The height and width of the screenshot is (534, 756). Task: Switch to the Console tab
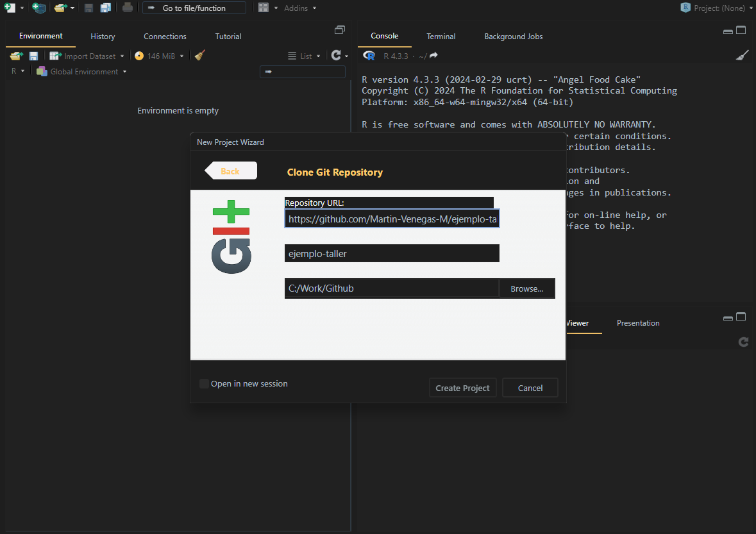(384, 36)
